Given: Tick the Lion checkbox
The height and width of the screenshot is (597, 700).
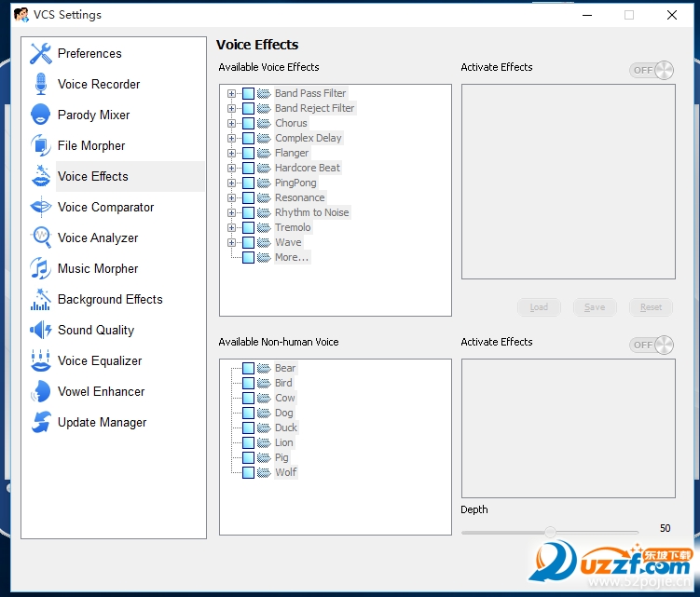Looking at the screenshot, I should tap(248, 442).
